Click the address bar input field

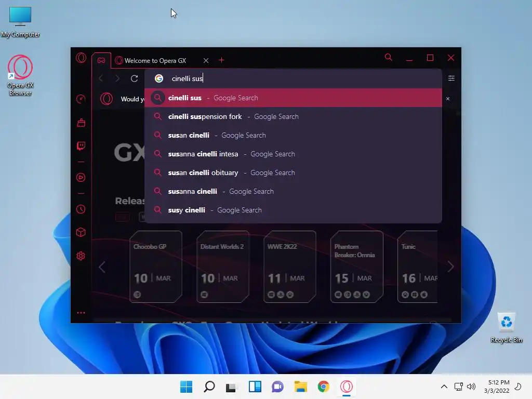294,78
